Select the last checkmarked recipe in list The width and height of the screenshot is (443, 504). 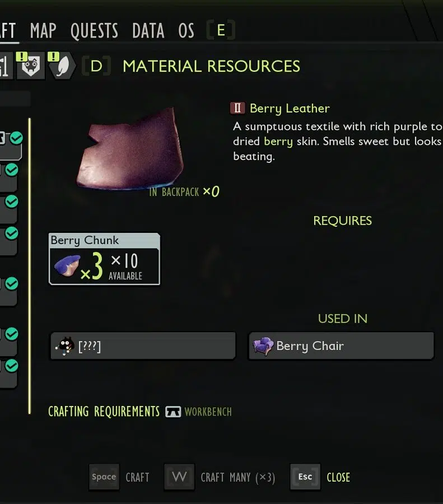point(8,373)
